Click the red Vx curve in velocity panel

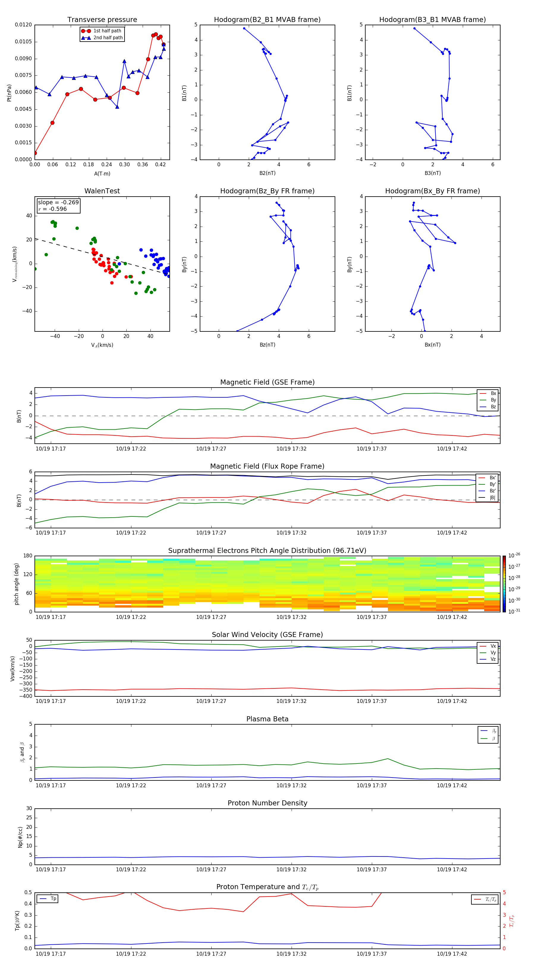[267, 689]
